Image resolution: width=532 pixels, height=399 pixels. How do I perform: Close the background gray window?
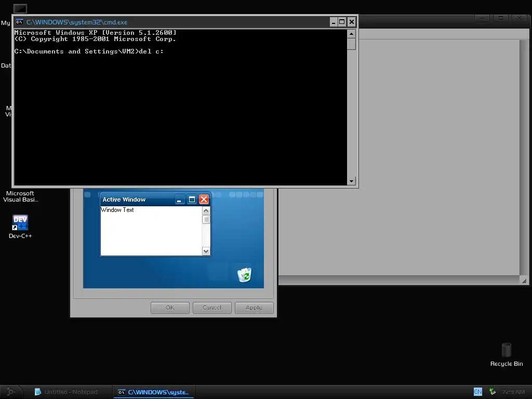click(520, 18)
